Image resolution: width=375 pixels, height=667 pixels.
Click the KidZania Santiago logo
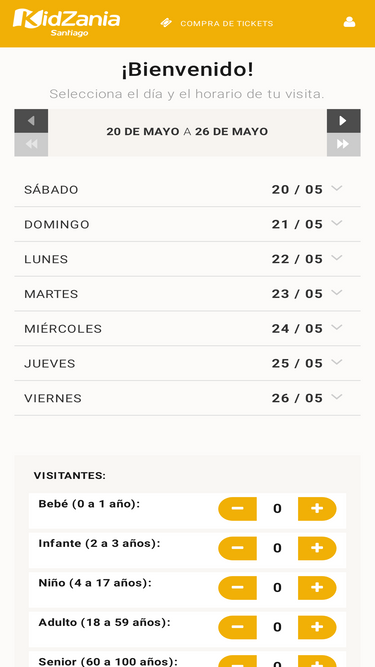[66, 23]
